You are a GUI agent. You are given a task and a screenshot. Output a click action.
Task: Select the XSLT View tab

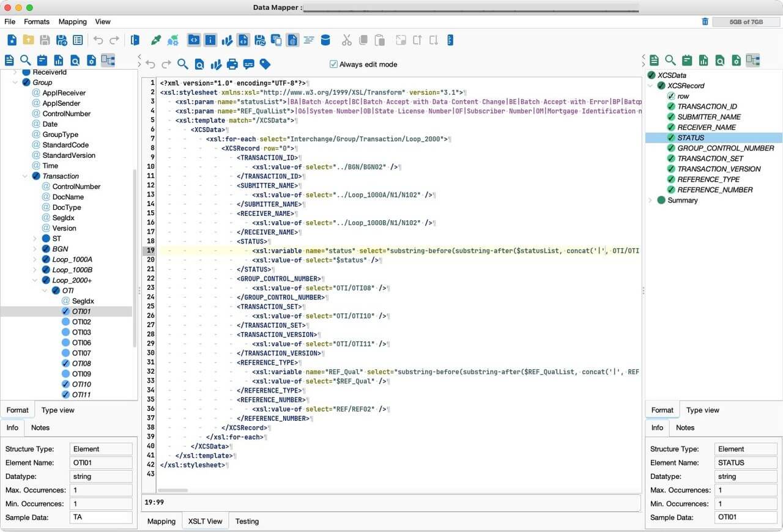pos(205,521)
